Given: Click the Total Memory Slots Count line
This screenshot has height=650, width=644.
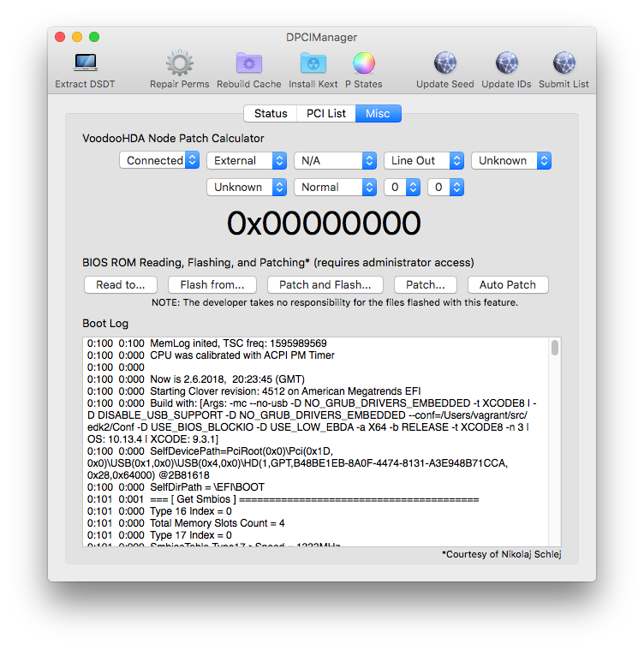Looking at the screenshot, I should (186, 523).
